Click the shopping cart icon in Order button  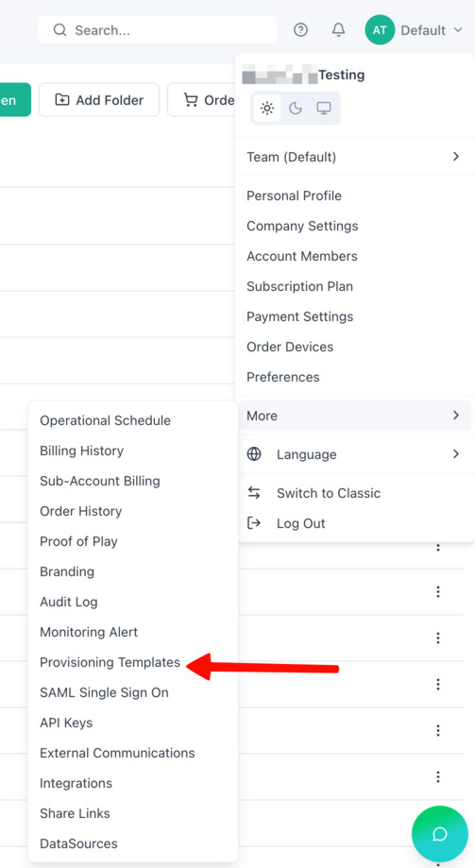(x=191, y=99)
